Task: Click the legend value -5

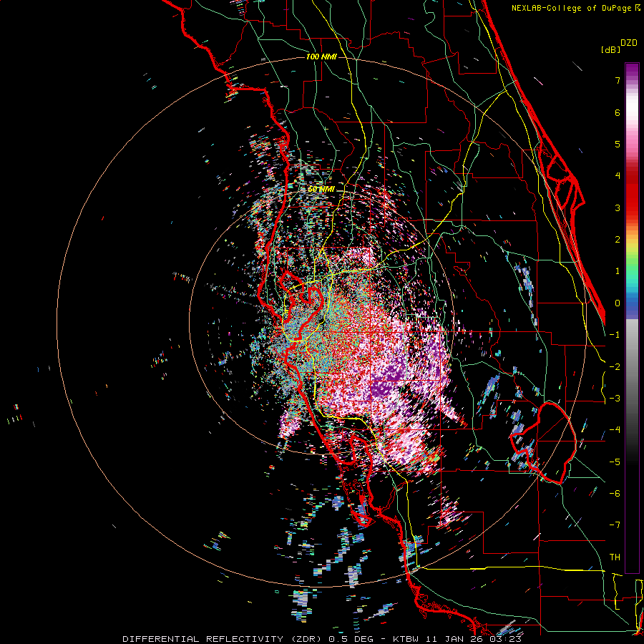Action: coord(615,462)
